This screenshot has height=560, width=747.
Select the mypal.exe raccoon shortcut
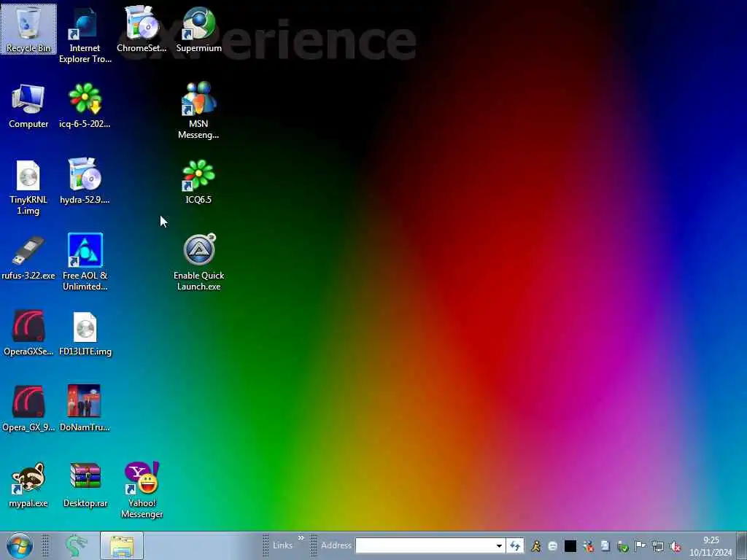tap(28, 485)
